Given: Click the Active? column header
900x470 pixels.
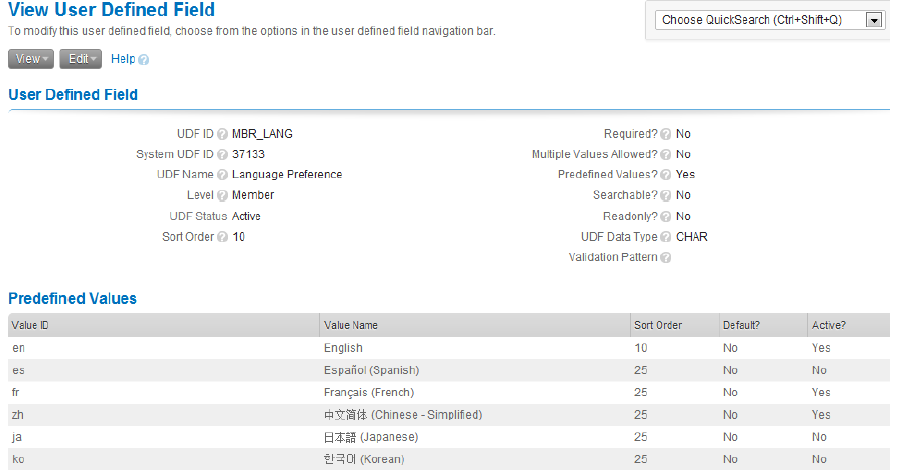Looking at the screenshot, I should 828,325.
